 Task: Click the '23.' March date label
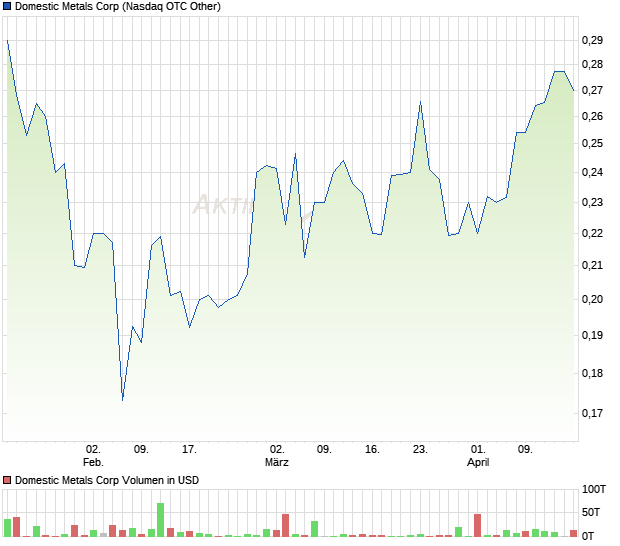420,450
